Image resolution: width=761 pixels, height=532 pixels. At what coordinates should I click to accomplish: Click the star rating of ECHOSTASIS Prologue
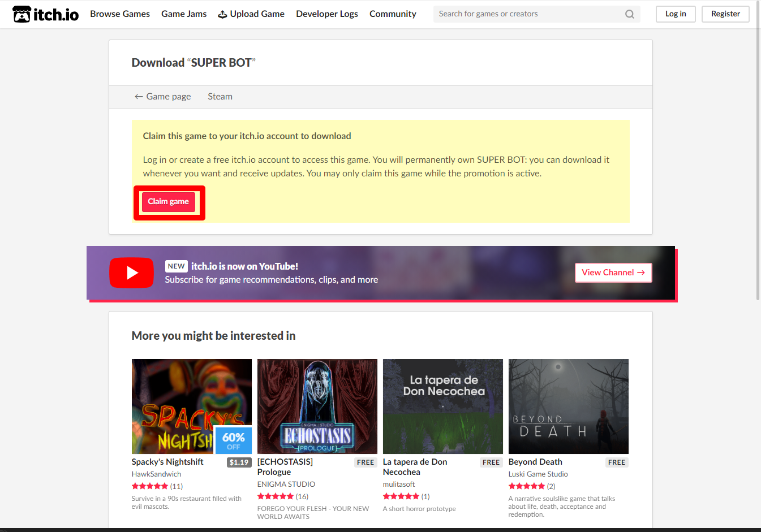click(x=276, y=496)
